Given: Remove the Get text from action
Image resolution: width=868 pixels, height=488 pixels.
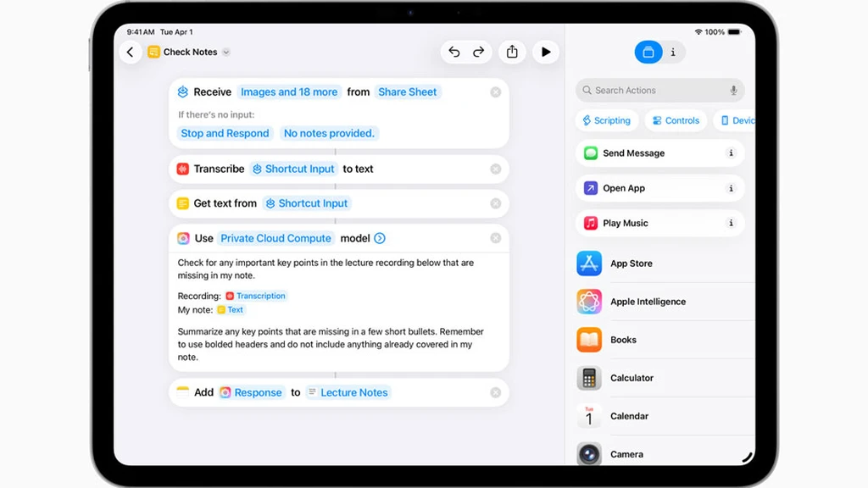Looking at the screenshot, I should coord(495,203).
